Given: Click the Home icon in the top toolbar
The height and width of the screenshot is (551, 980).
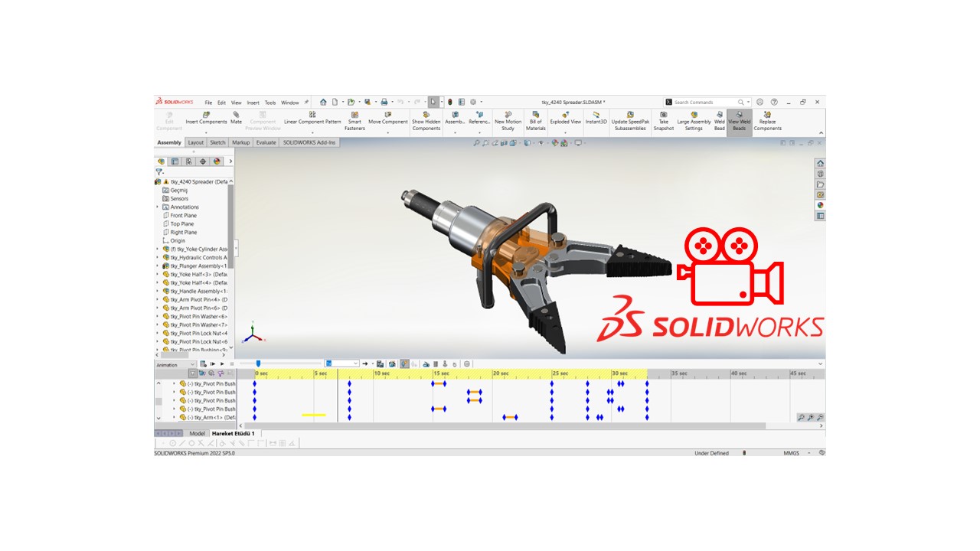Looking at the screenshot, I should pos(323,102).
